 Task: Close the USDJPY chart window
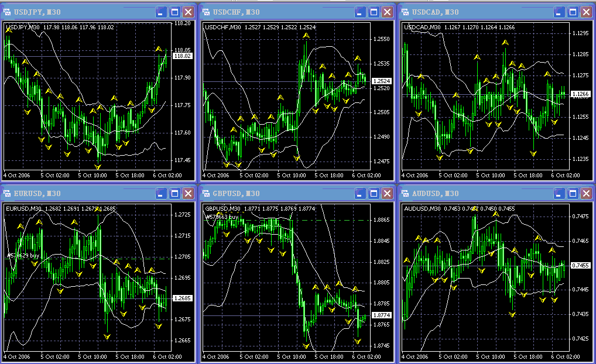188,12
